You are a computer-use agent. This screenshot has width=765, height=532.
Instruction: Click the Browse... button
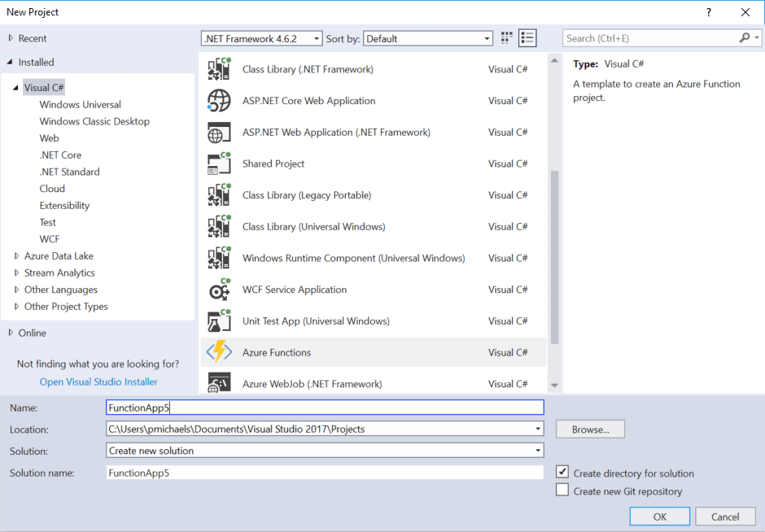590,430
